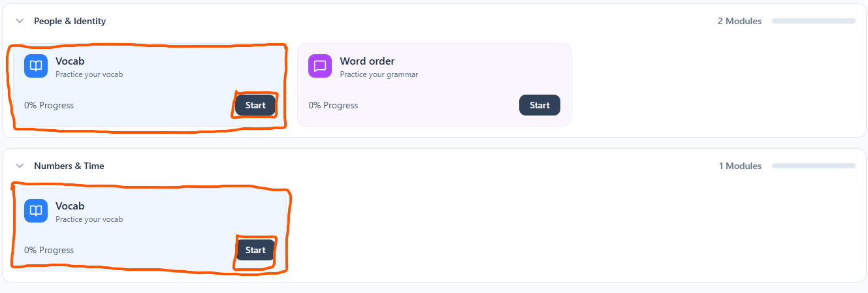
Task: Start the Vocab module under People & Identity
Action: click(x=255, y=105)
